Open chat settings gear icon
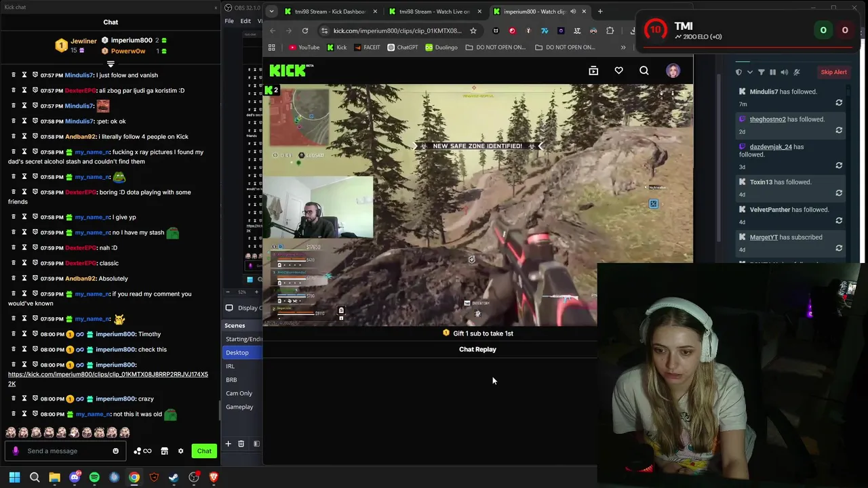Screen dimensions: 868x488 coord(180,451)
